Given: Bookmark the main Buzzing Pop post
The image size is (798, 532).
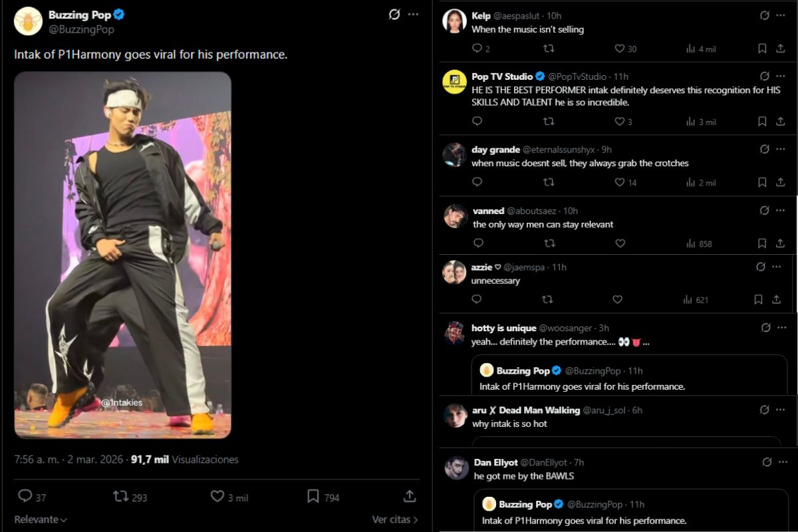Looking at the screenshot, I should point(313,497).
